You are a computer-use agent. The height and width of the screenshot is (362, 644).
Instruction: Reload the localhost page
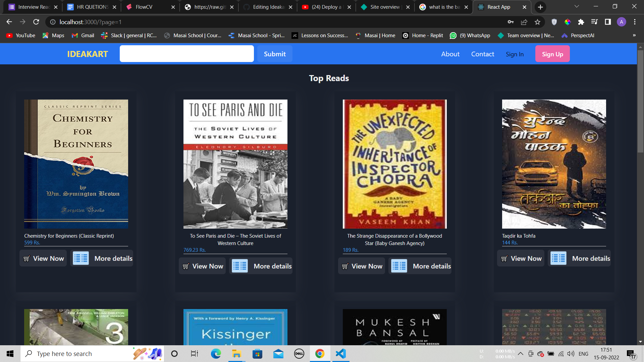(x=36, y=22)
